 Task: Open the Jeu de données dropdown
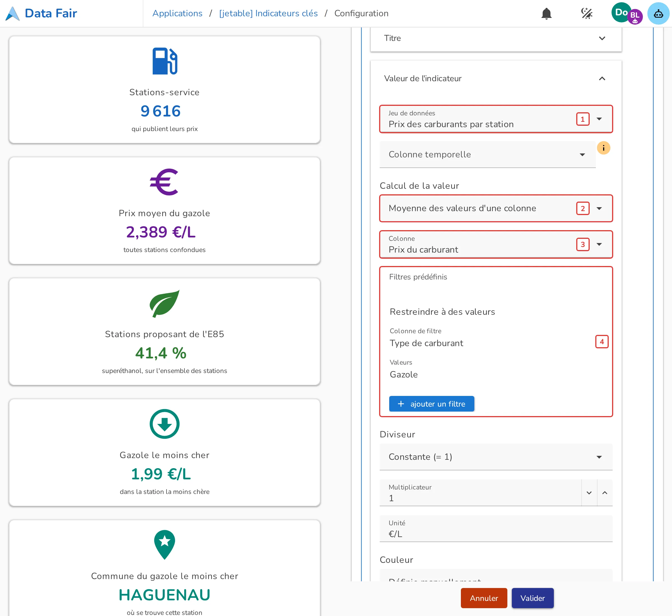click(x=496, y=119)
